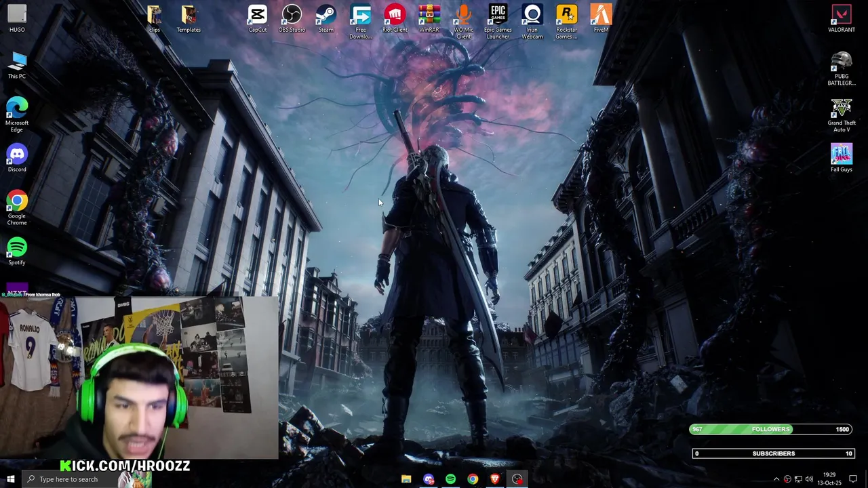Image resolution: width=868 pixels, height=488 pixels.
Task: Open Google Chrome from the taskbar
Action: pos(473,479)
